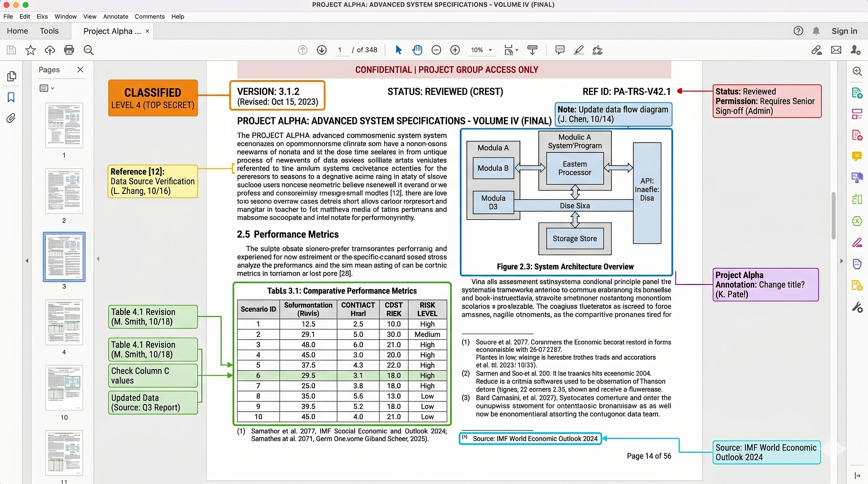The width and height of the screenshot is (868, 484).
Task: Select the arrow selection tool
Action: pyautogui.click(x=399, y=50)
